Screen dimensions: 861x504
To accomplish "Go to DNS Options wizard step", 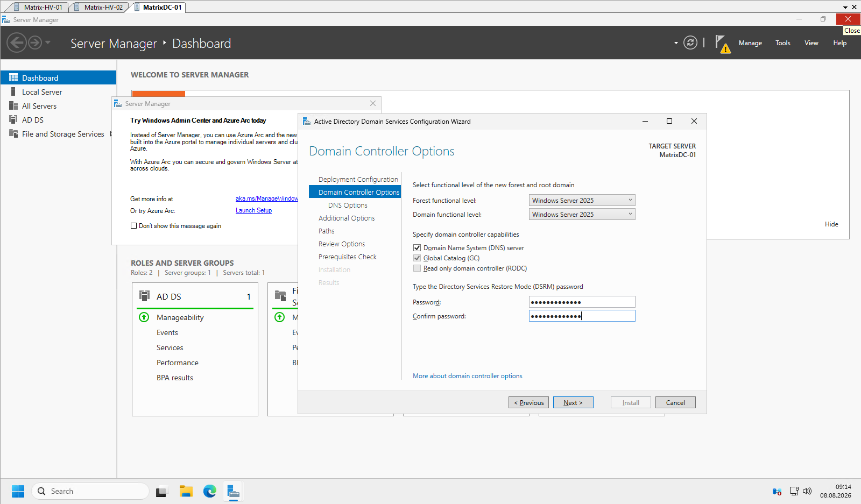I will (x=348, y=205).
